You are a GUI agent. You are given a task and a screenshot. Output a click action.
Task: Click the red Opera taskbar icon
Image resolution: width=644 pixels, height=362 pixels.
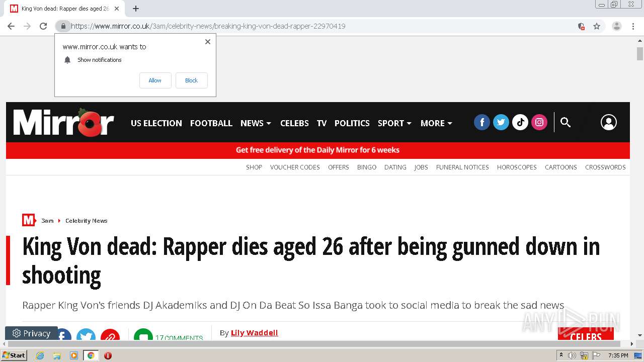tap(108, 355)
